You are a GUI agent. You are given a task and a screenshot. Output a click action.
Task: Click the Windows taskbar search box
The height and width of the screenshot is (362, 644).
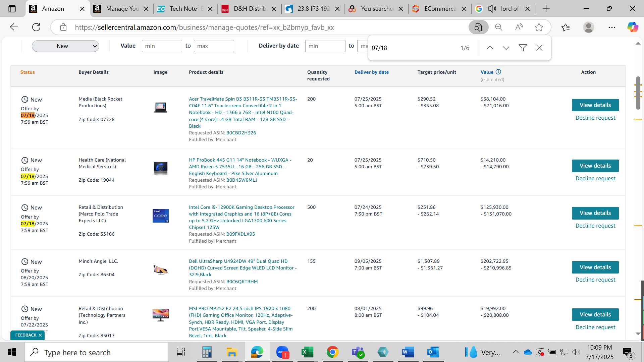coord(97,352)
